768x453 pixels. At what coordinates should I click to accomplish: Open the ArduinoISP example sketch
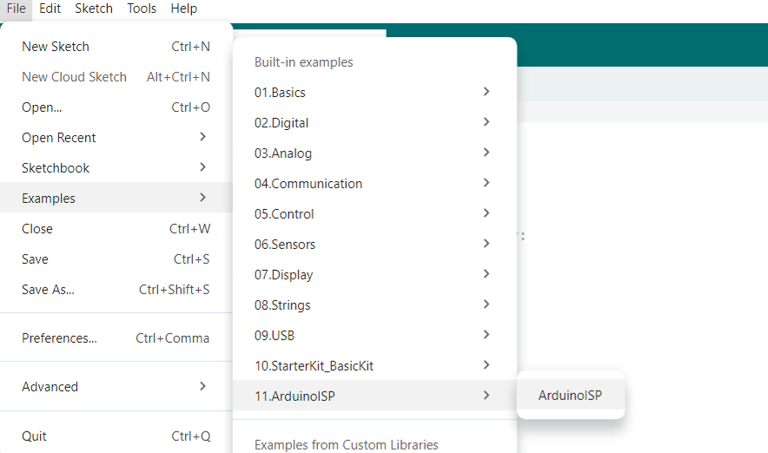571,395
